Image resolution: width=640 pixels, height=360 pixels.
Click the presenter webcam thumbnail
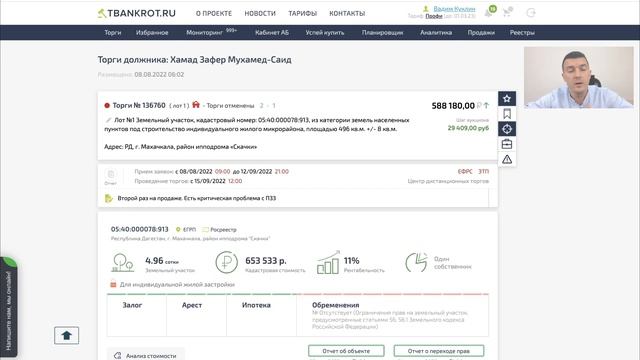[579, 77]
